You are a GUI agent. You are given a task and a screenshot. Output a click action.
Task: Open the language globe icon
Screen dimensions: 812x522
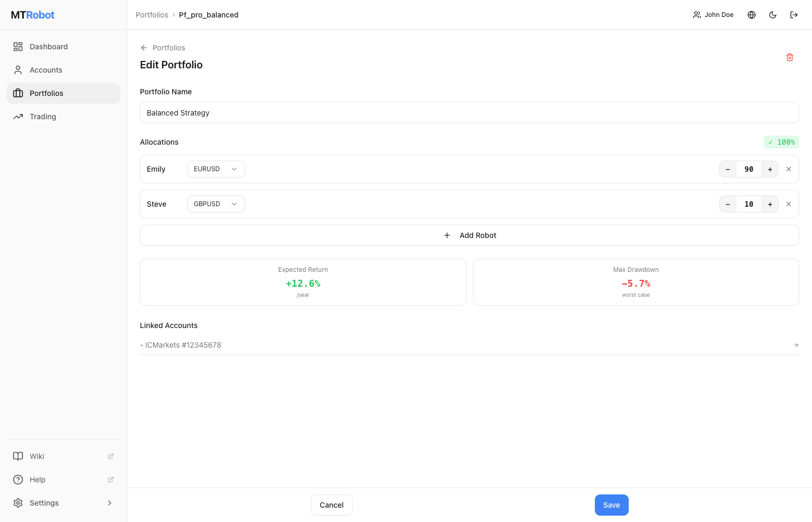click(752, 14)
